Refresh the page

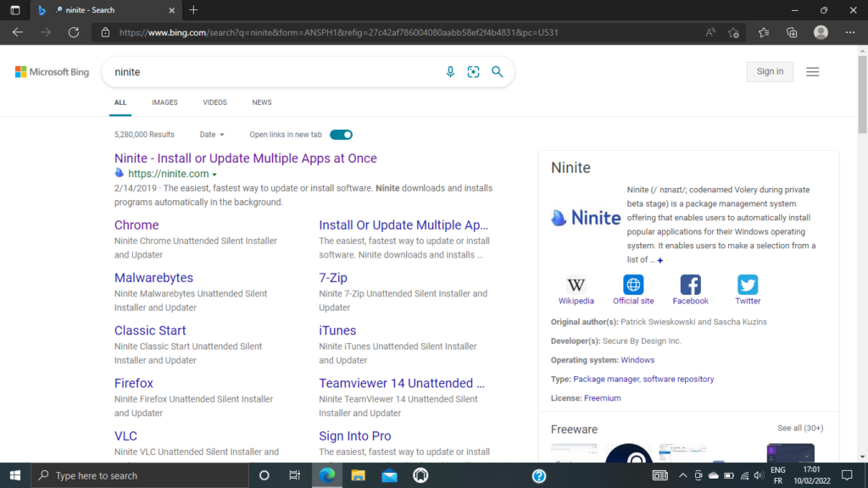click(x=74, y=33)
